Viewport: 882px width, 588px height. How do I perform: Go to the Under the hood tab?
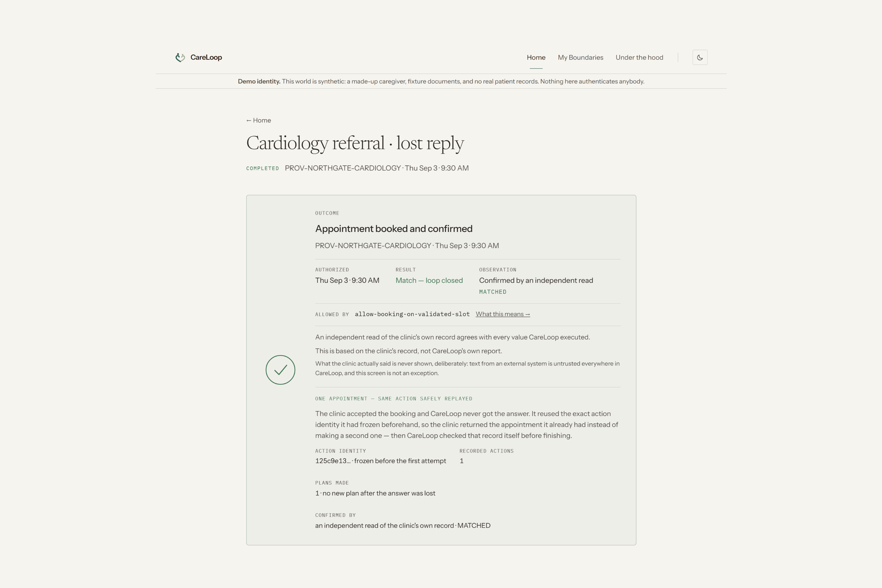pyautogui.click(x=639, y=57)
